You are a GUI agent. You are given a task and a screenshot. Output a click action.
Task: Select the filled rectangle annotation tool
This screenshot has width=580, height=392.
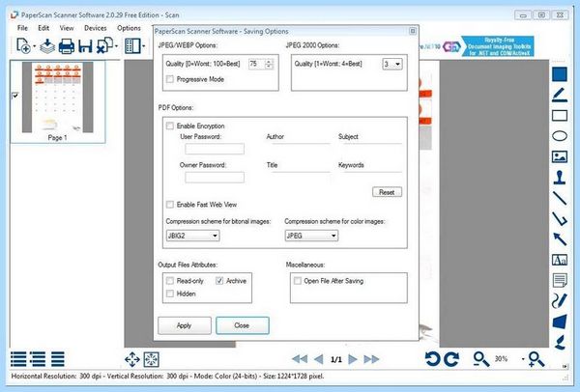pyautogui.click(x=560, y=74)
